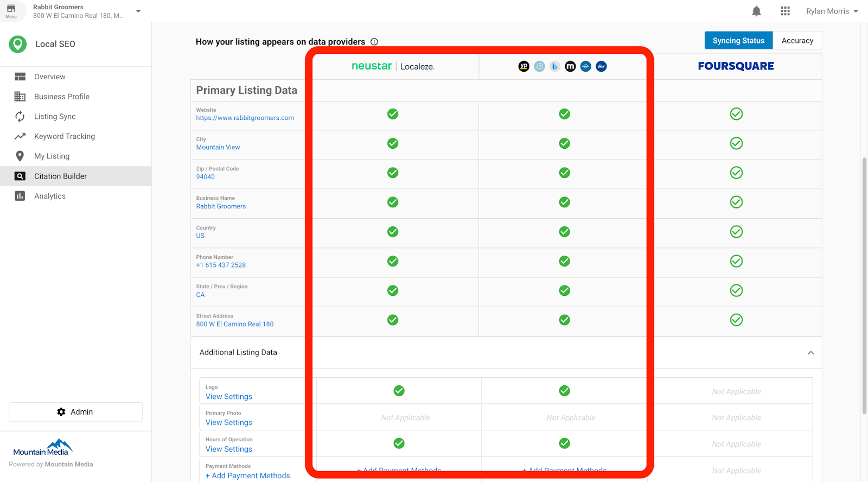
Task: Click the Admin button
Action: (x=75, y=412)
